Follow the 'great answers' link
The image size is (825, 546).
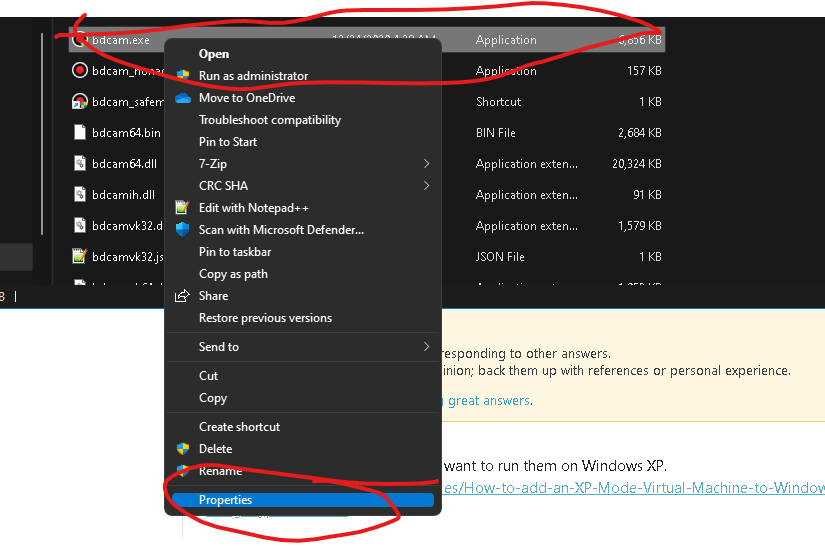489,401
